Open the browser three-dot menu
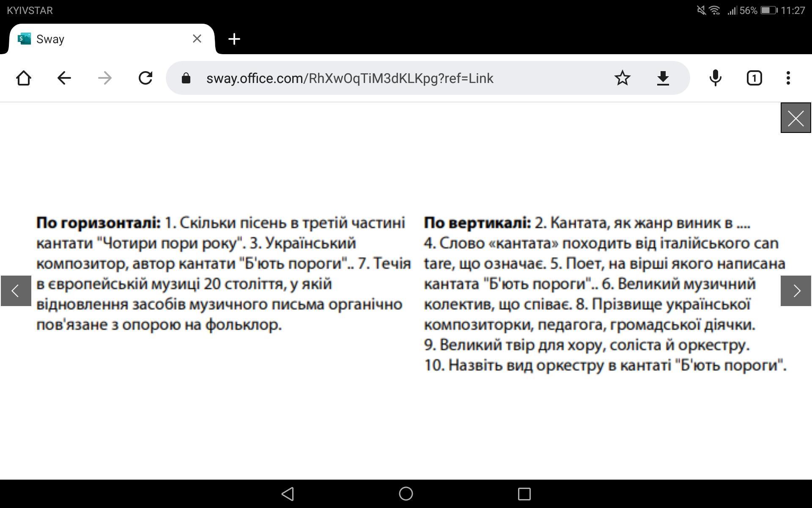The width and height of the screenshot is (812, 508). 788,78
